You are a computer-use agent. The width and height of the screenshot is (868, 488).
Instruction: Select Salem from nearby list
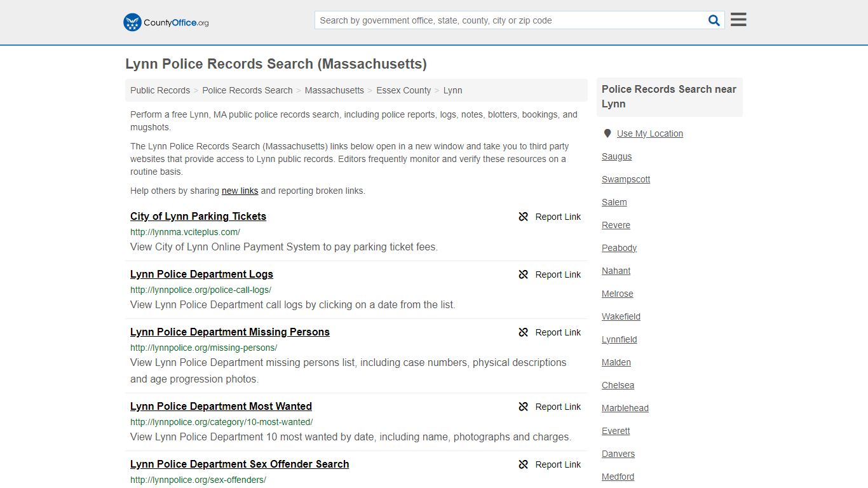[x=614, y=202]
